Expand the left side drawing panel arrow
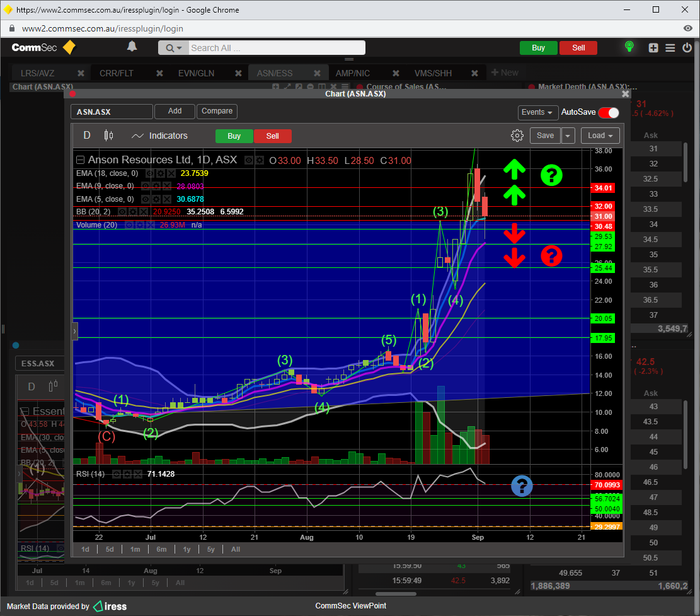The width and height of the screenshot is (700, 616). 75,331
